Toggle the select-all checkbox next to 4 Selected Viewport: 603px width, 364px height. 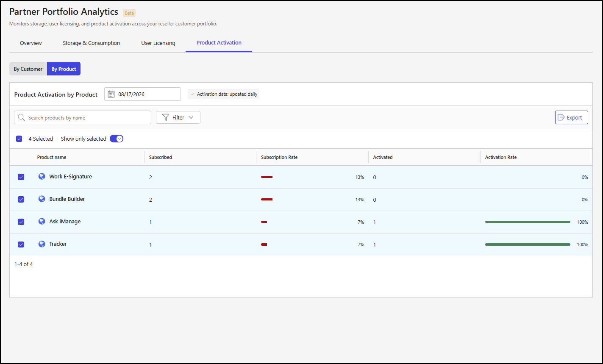click(x=19, y=139)
